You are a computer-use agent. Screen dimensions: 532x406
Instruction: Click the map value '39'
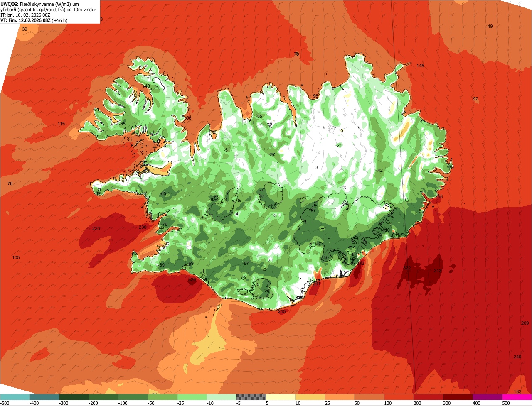click(x=25, y=29)
